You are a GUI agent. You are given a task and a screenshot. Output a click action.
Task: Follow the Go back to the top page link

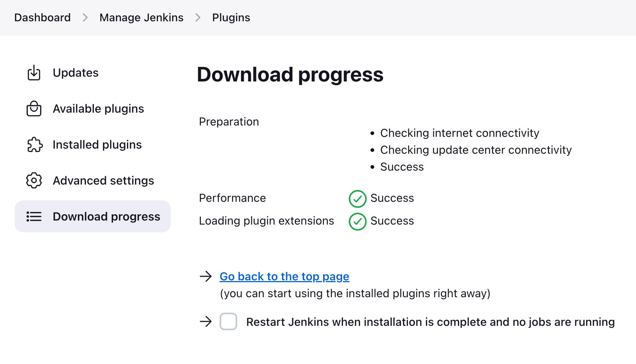pos(284,276)
